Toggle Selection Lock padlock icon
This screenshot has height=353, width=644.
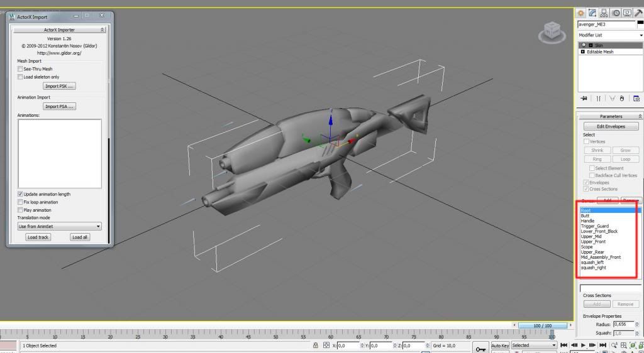point(316,345)
